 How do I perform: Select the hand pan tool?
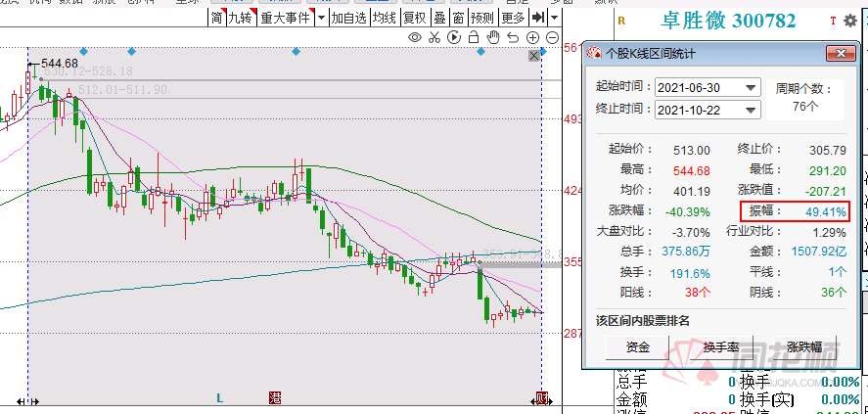[x=493, y=37]
